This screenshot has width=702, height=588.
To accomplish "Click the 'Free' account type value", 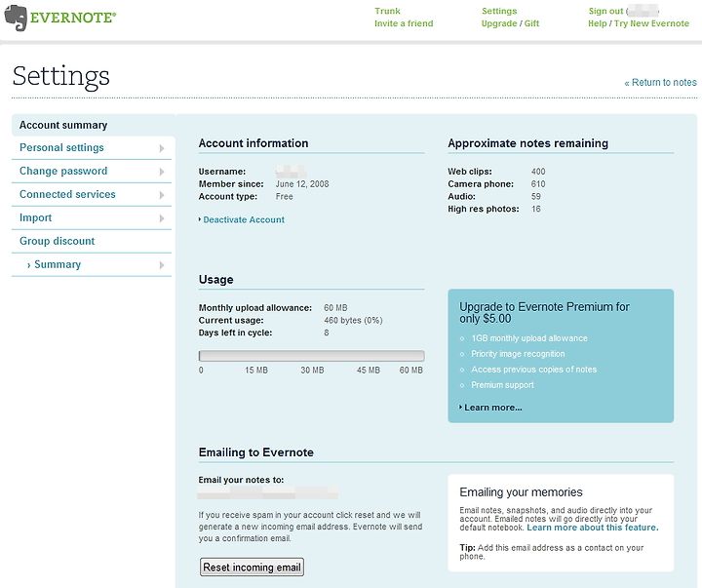I will click(284, 197).
